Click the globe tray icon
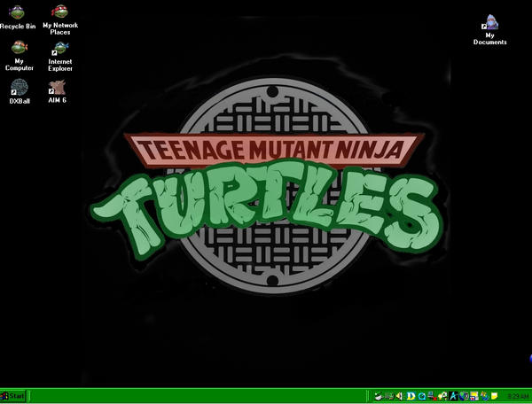Viewport: 532px width, 404px height. 464,396
